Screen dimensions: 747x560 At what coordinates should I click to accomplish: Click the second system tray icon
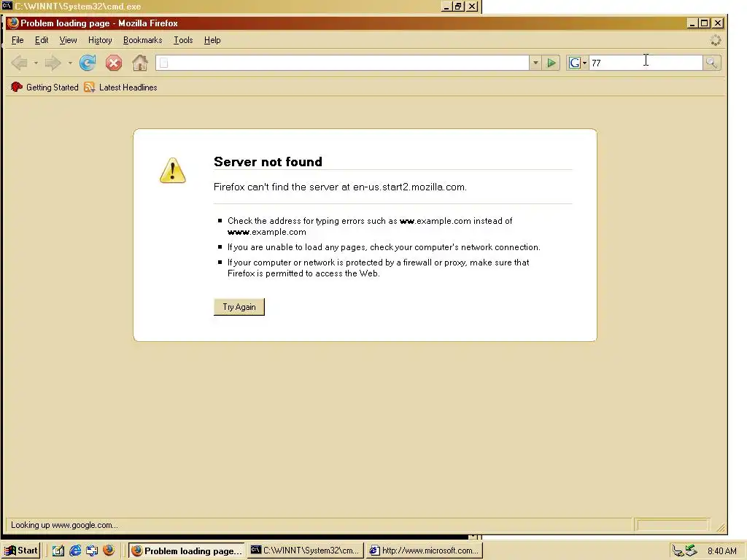[x=692, y=551]
